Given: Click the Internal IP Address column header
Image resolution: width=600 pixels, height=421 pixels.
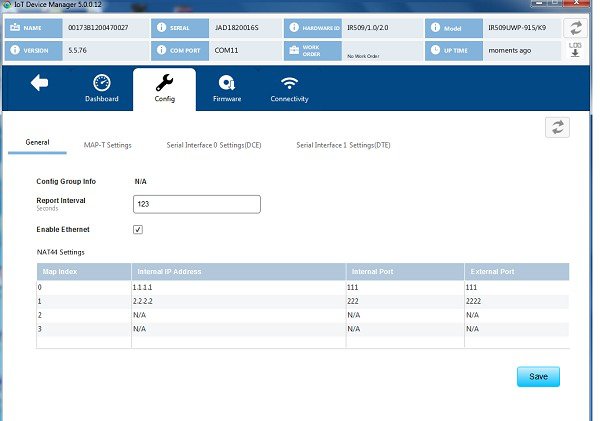Looking at the screenshot, I should (239, 271).
